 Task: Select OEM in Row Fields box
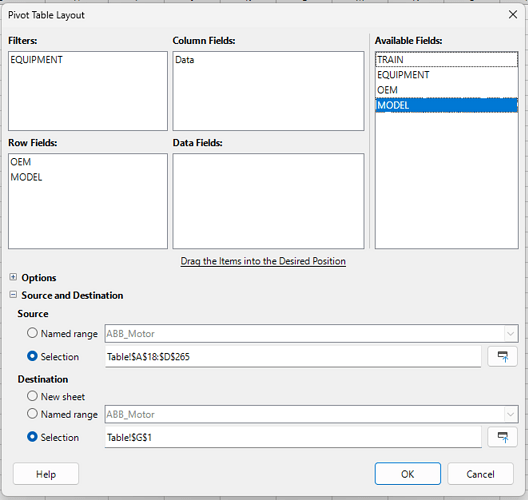(x=21, y=162)
